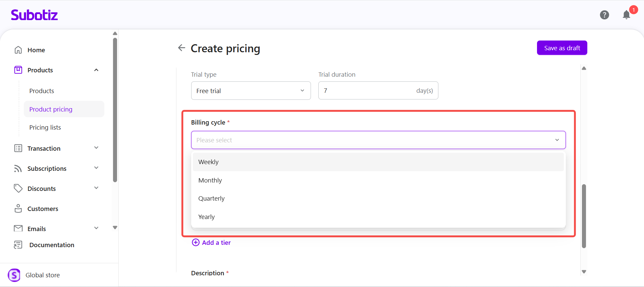Viewport: 644px width, 287px height.
Task: Click the form's vertical scrollbar thumb
Action: point(584,216)
